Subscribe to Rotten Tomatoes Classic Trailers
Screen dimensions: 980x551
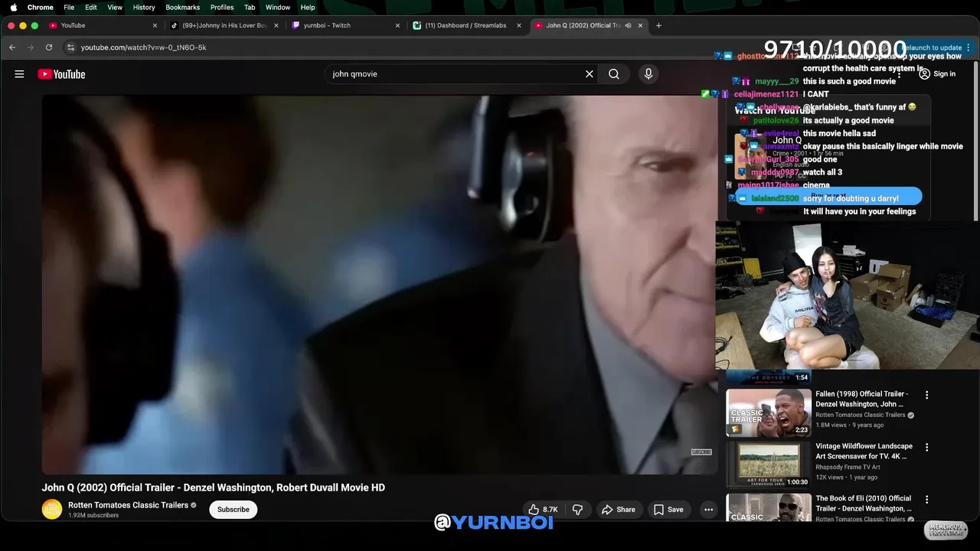(234, 510)
